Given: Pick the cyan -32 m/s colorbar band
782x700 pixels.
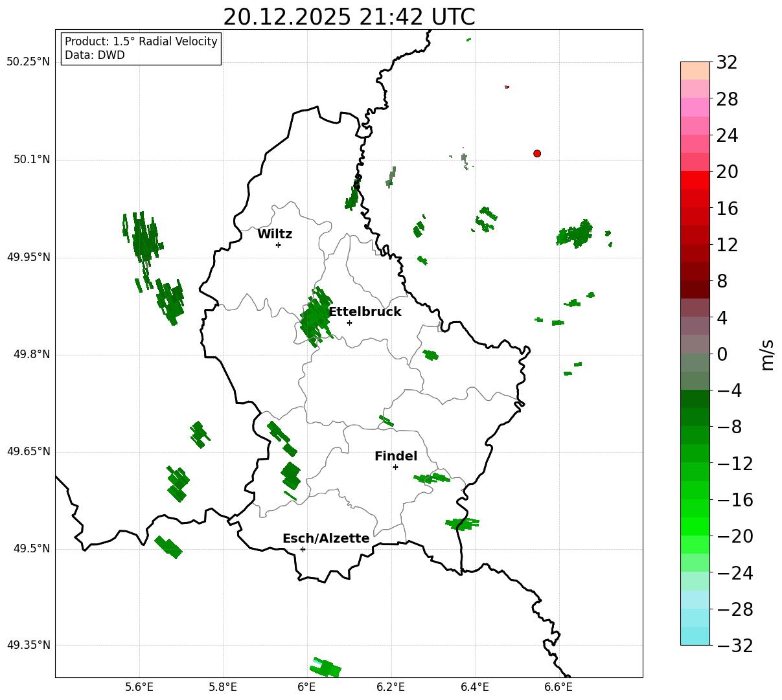Looking at the screenshot, I should [x=695, y=636].
